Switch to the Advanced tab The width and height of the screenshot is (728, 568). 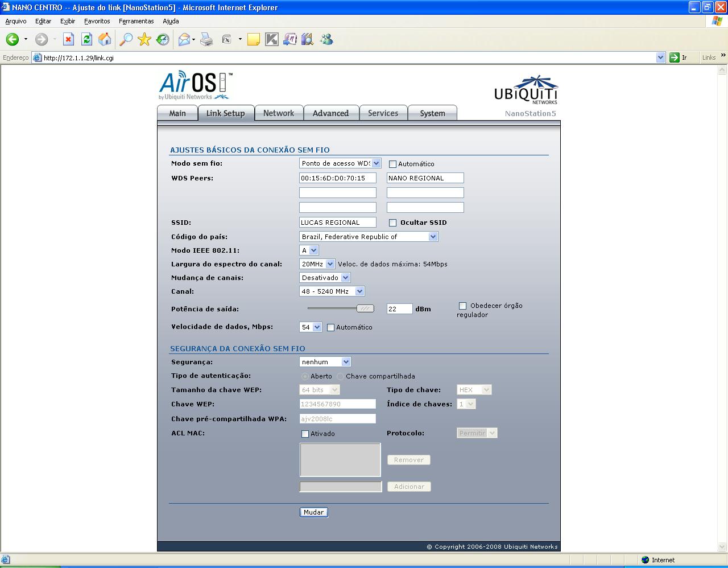[331, 113]
